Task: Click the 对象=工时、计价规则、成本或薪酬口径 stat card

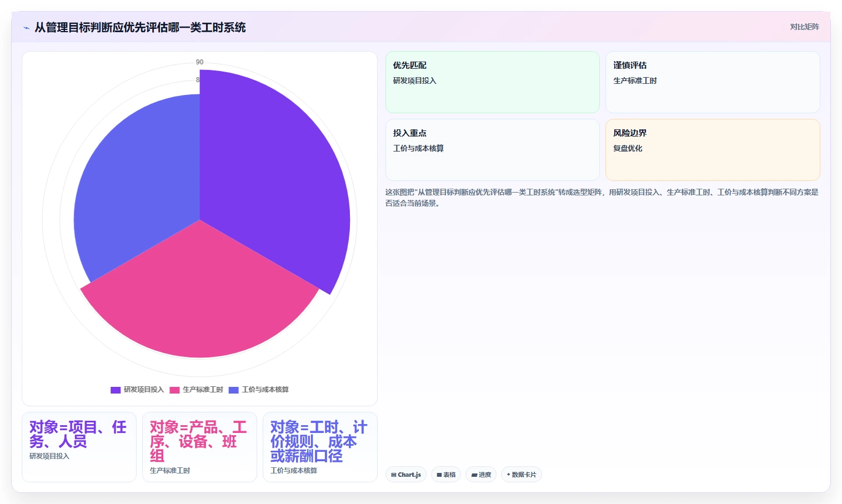Action: tap(320, 447)
